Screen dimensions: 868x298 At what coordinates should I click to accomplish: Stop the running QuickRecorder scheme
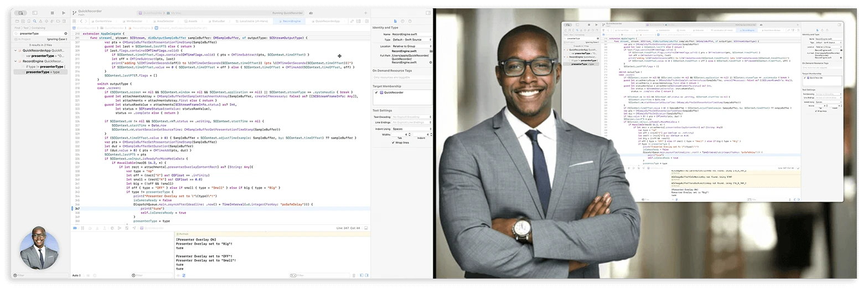point(52,13)
